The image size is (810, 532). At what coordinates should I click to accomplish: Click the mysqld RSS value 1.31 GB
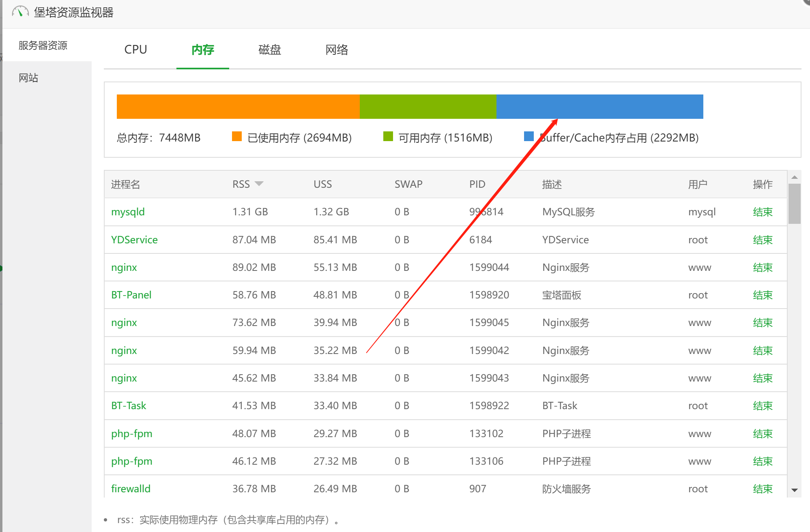click(250, 212)
